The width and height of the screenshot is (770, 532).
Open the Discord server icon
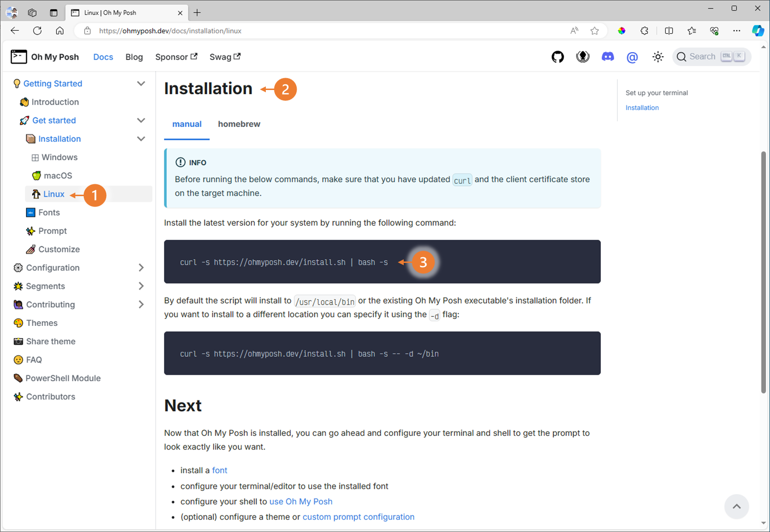click(x=607, y=57)
